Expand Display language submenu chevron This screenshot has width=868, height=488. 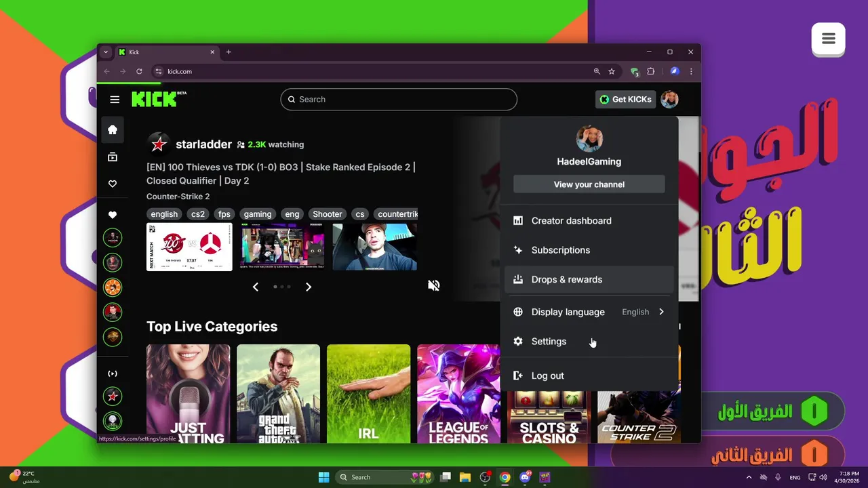pyautogui.click(x=661, y=312)
